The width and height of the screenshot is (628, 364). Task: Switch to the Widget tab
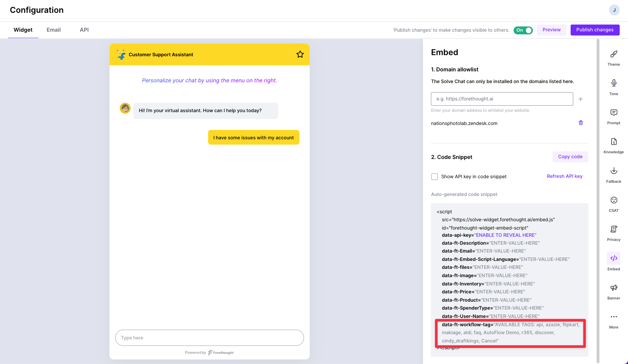(23, 30)
